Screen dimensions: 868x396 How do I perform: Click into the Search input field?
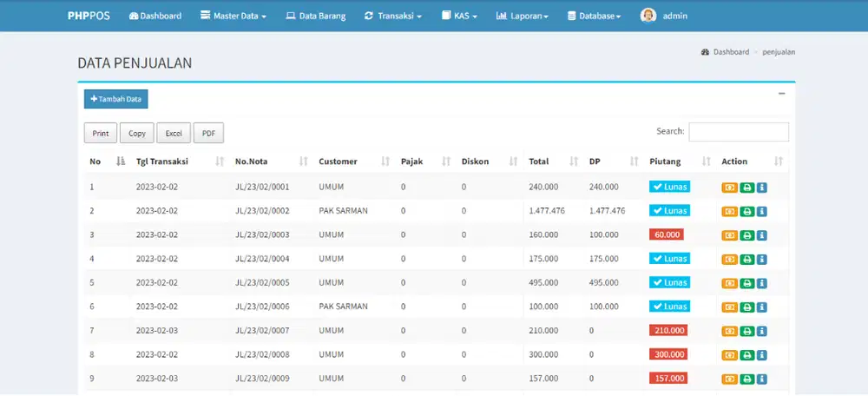738,131
